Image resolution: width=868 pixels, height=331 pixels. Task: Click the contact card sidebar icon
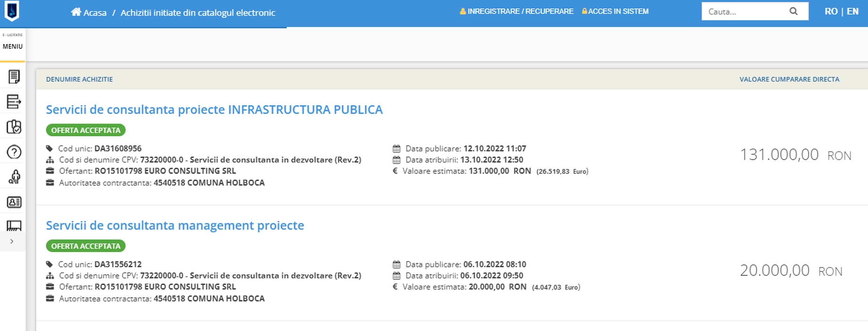point(14,202)
